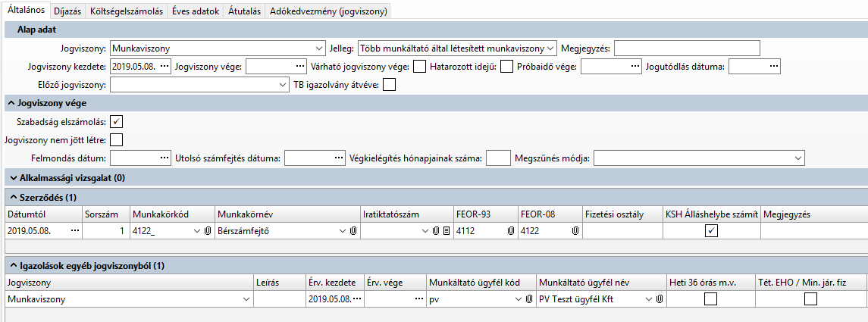Open Jogviszony dropdown in Igazolások row
The width and height of the screenshot is (868, 322).
tap(245, 299)
